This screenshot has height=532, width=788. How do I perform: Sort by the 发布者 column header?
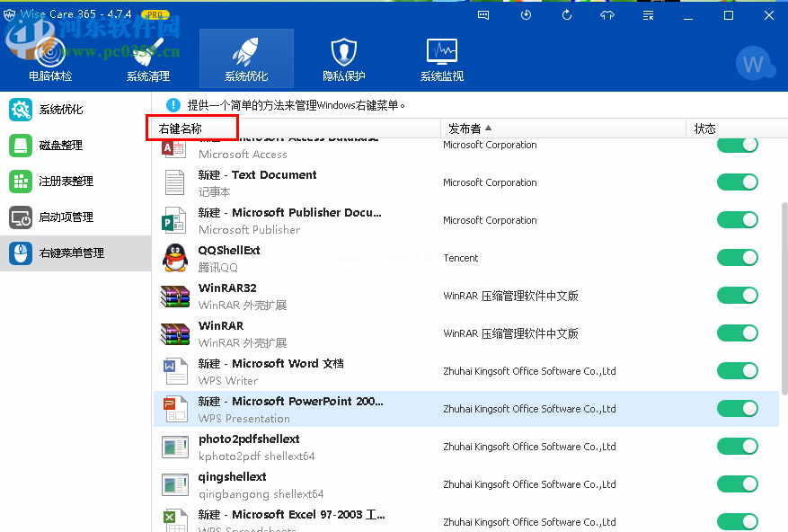point(470,129)
